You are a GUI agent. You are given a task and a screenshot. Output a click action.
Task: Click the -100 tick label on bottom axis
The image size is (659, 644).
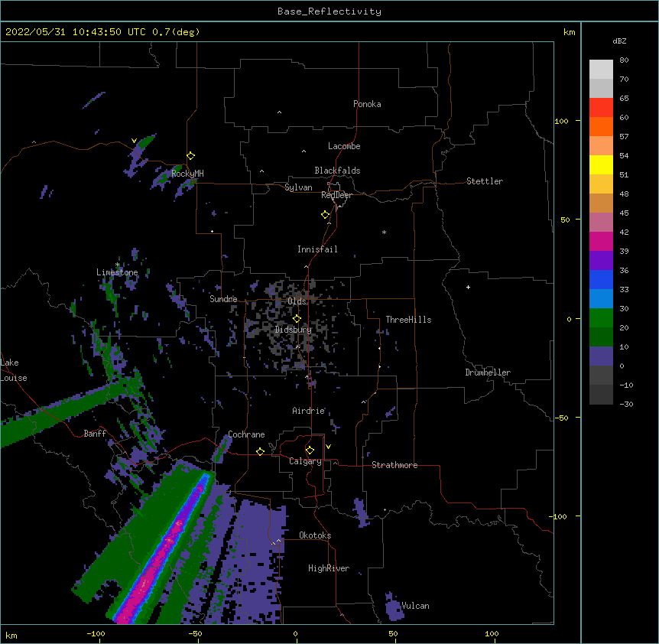click(x=96, y=633)
